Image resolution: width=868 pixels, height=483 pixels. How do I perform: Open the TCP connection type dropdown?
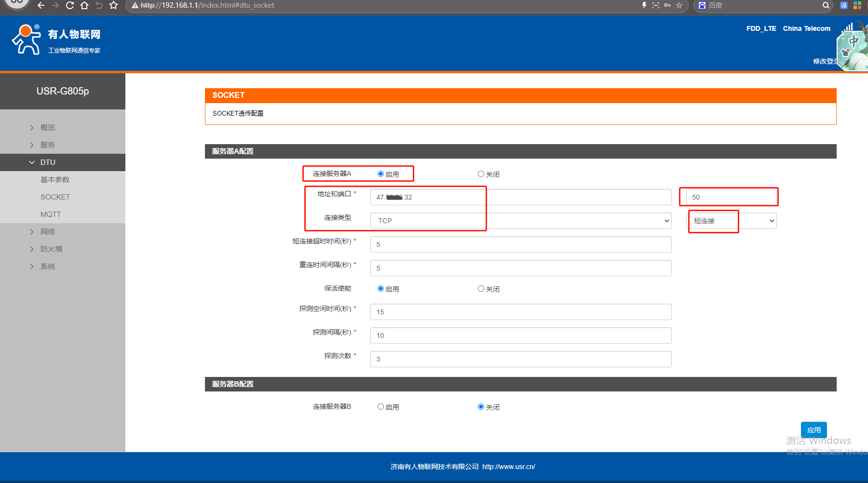click(521, 221)
